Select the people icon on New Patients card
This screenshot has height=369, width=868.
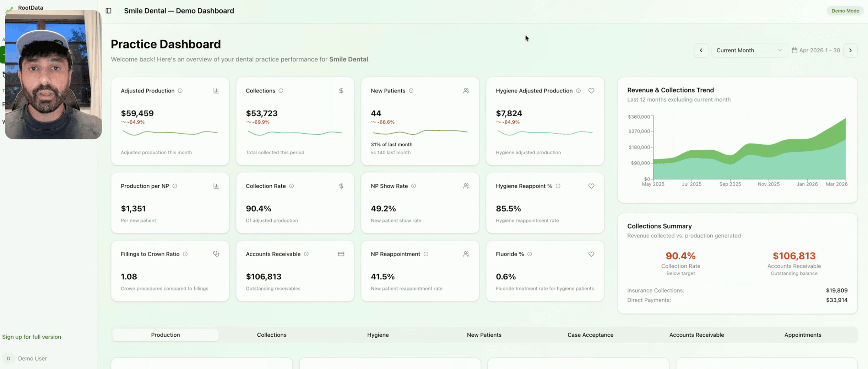click(x=466, y=91)
